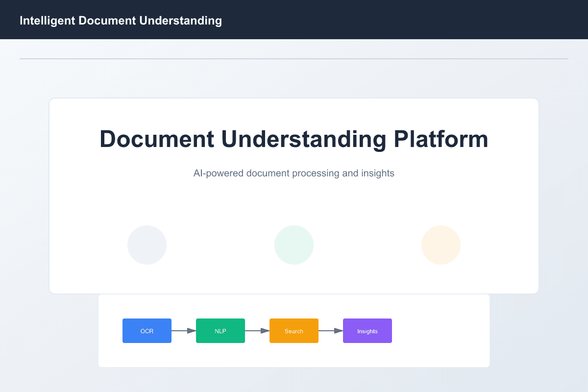The height and width of the screenshot is (392, 588).
Task: Click the AI-powered document processing subtitle link
Action: point(294,173)
